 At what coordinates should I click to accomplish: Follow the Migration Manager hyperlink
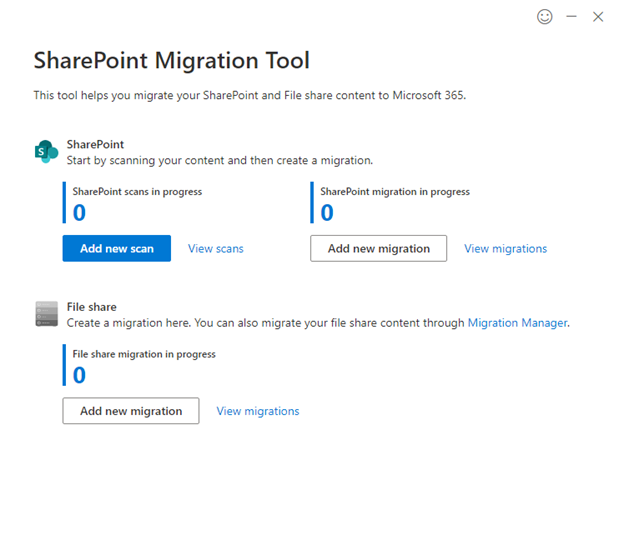517,323
